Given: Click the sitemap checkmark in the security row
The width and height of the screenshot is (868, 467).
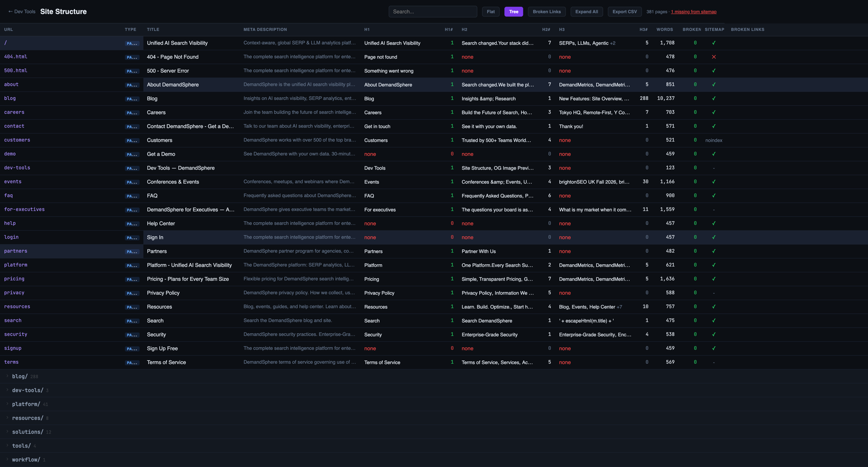Looking at the screenshot, I should (713, 334).
